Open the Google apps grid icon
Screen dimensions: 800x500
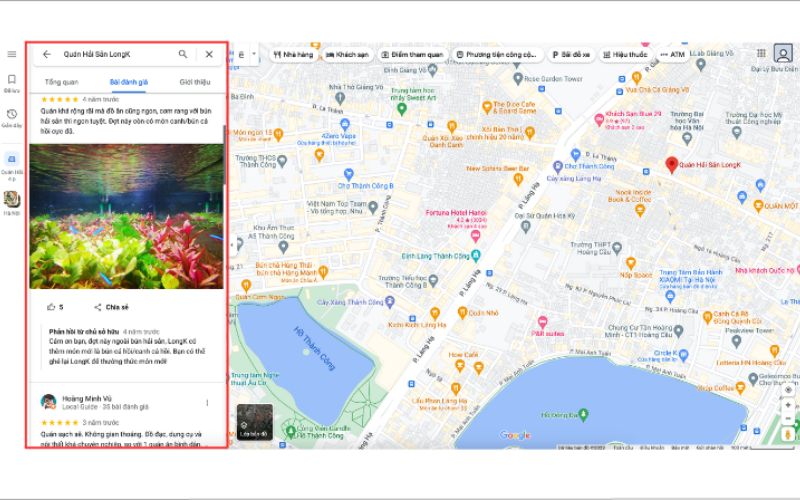(x=761, y=53)
